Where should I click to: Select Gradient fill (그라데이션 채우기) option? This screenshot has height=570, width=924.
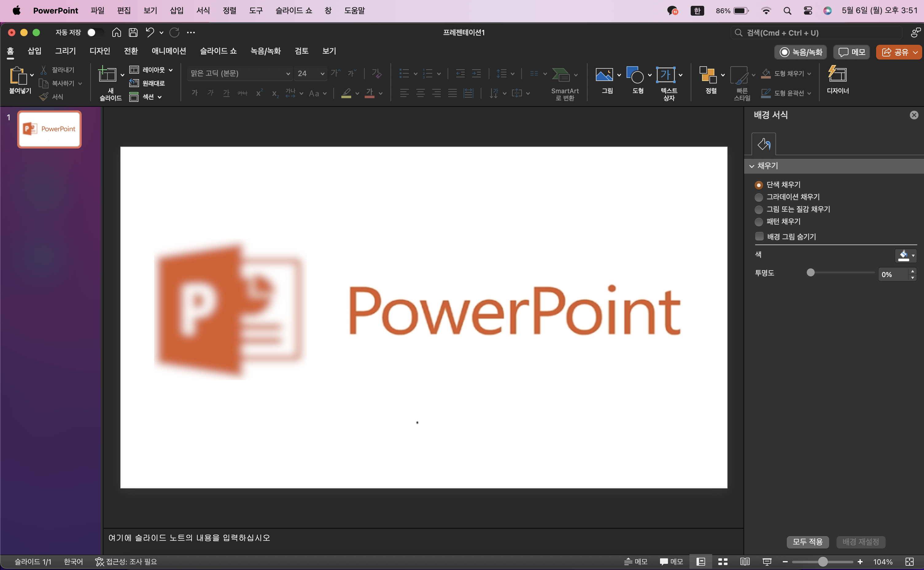pyautogui.click(x=759, y=197)
